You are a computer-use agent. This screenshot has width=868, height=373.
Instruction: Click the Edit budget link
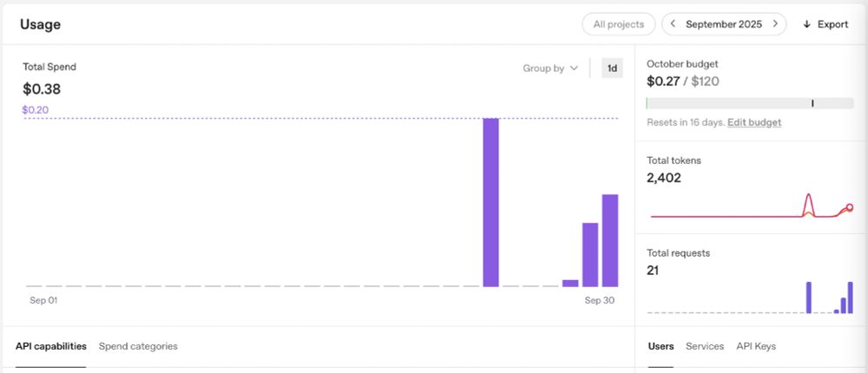pyautogui.click(x=754, y=122)
